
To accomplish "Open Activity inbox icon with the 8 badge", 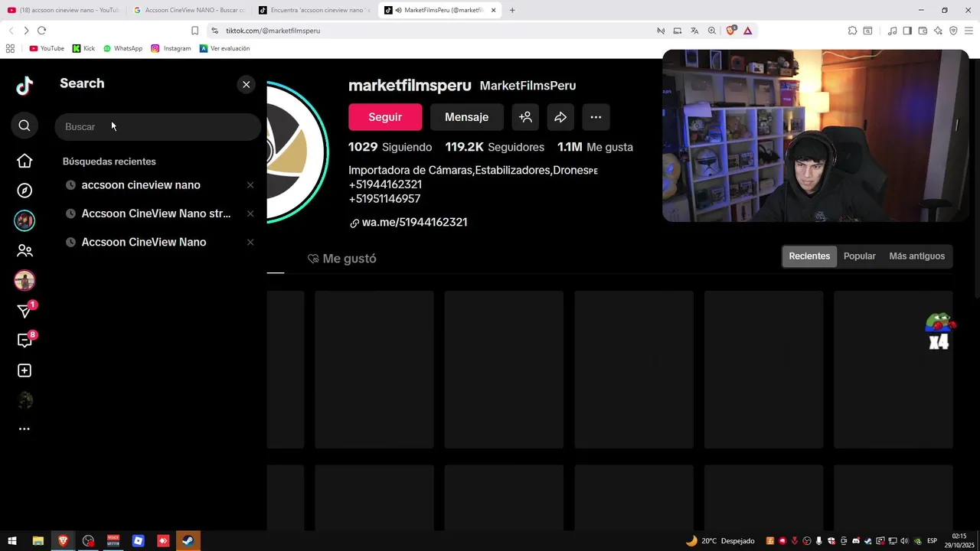I will pyautogui.click(x=24, y=341).
